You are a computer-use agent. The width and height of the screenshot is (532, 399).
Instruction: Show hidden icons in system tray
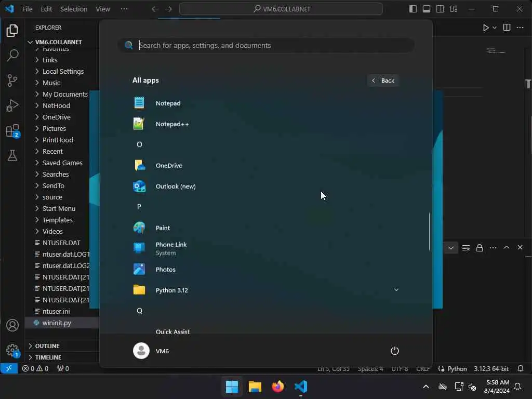tap(426, 387)
